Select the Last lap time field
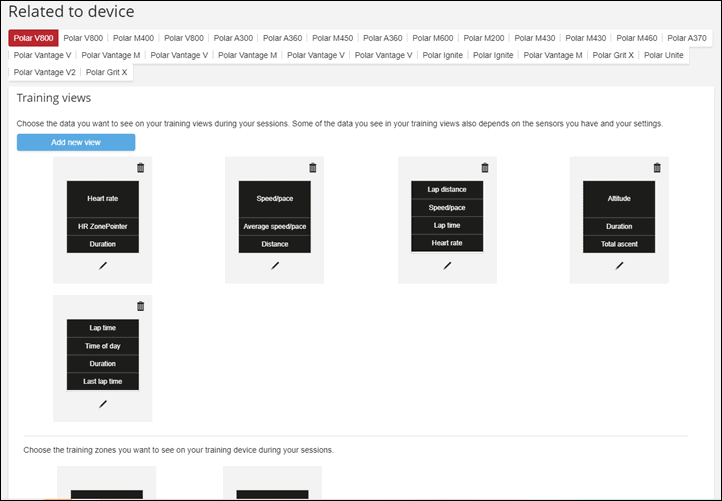The width and height of the screenshot is (722, 501). (x=103, y=381)
